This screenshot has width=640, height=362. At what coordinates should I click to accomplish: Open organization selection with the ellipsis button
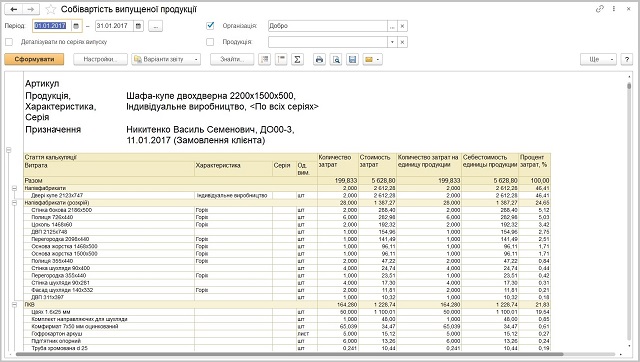pyautogui.click(x=392, y=26)
